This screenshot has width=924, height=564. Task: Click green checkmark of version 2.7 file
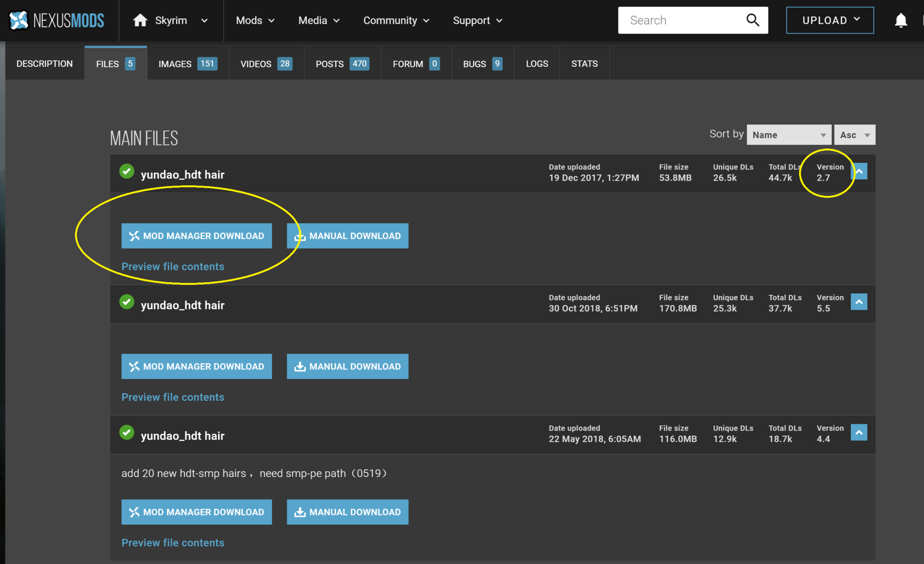tap(127, 171)
